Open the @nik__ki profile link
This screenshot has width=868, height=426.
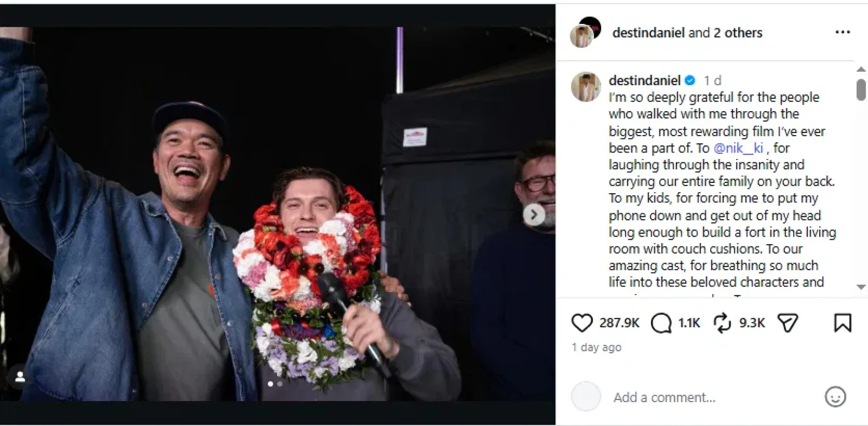tap(739, 148)
